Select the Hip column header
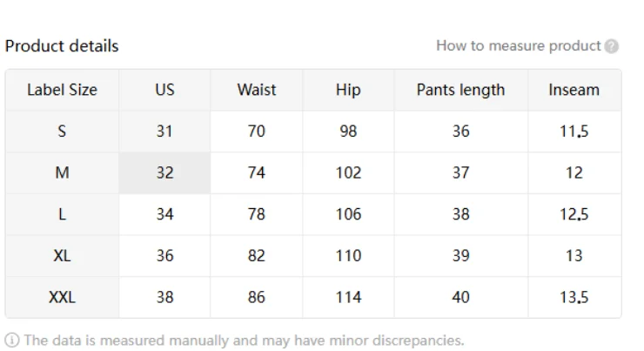Image resolution: width=644 pixels, height=351 pixels. click(x=348, y=90)
